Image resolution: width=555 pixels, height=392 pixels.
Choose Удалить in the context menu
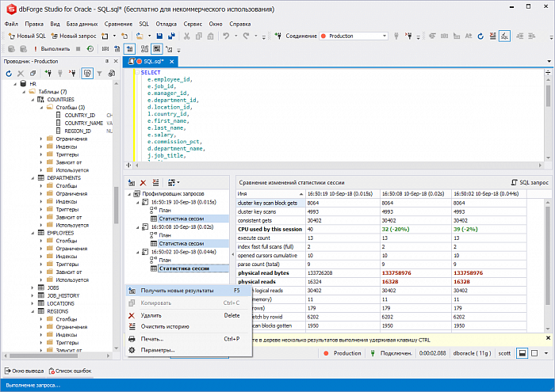[x=189, y=315]
